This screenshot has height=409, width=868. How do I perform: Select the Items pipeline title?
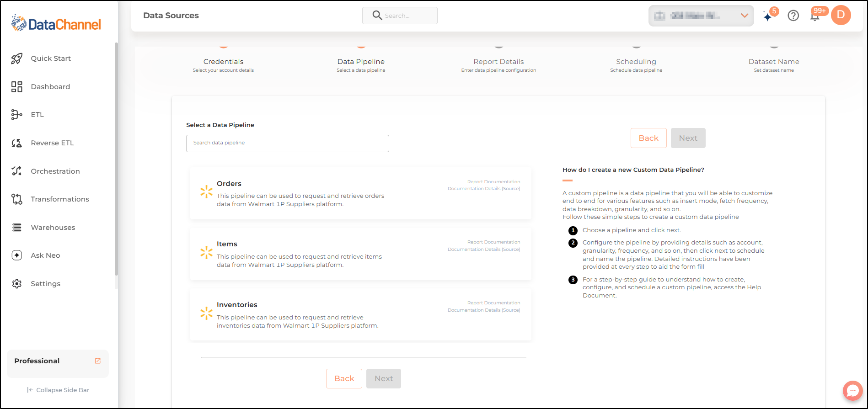tap(227, 244)
